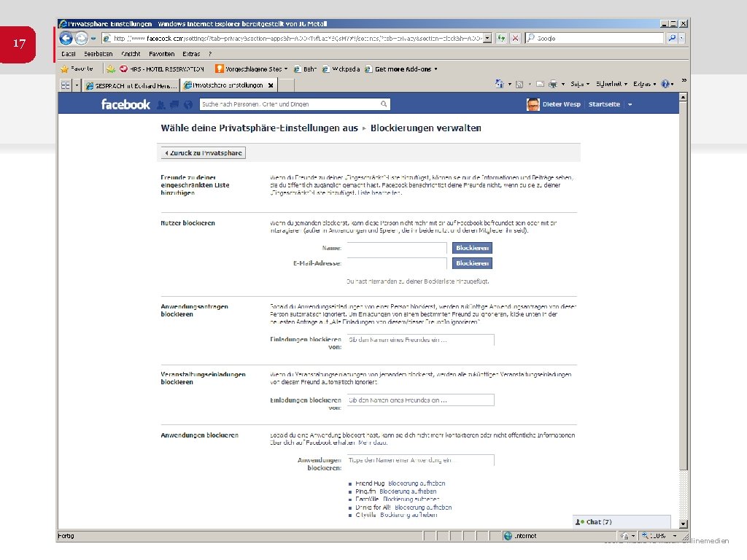Image resolution: width=747 pixels, height=560 pixels.
Task: Open the Datei menu
Action: point(68,54)
